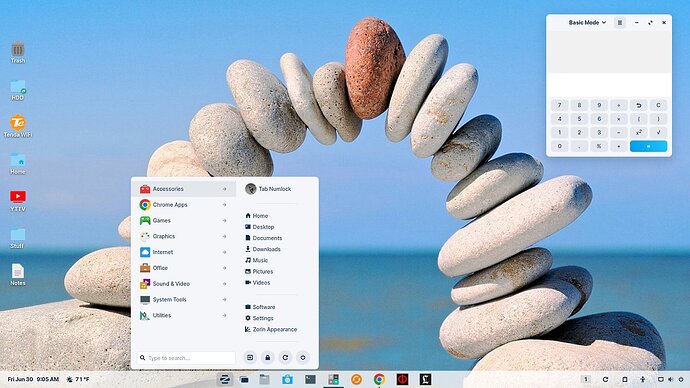The height and width of the screenshot is (388, 690).
Task: Open Trash on the desktop
Action: pos(18,52)
